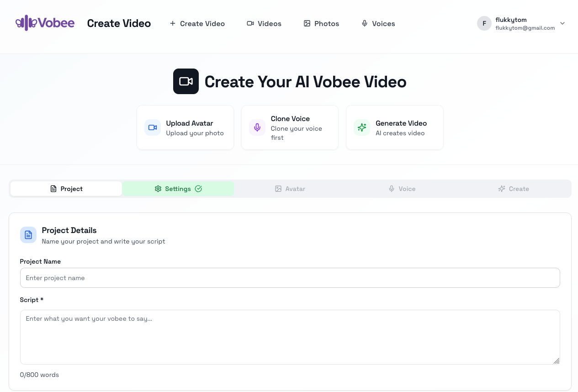Expand the user account dropdown chevron
This screenshot has width=578, height=392.
(562, 23)
